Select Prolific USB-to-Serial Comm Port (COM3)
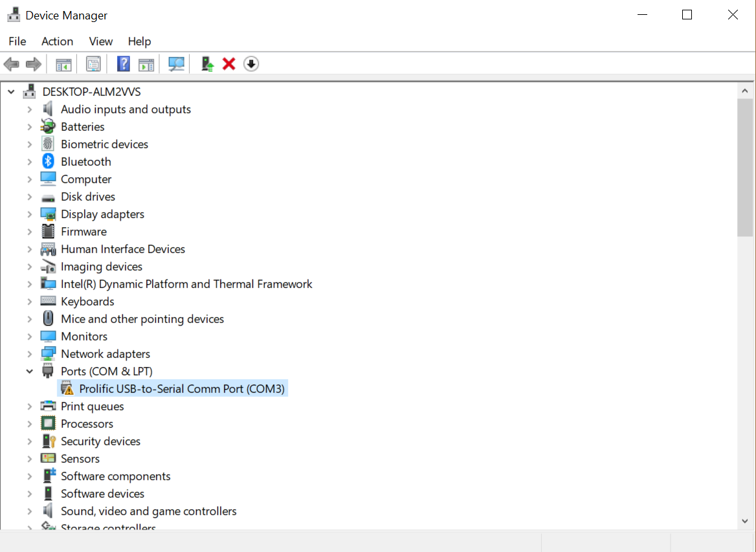 181,389
